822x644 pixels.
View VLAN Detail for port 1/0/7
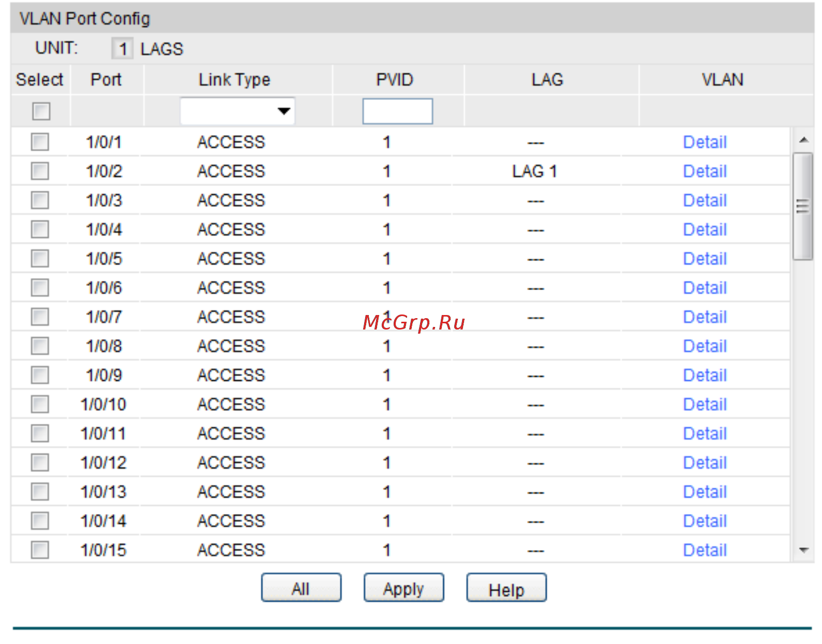pos(705,317)
